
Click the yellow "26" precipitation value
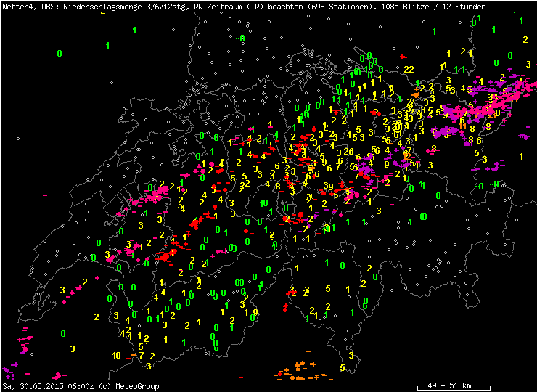click(x=349, y=151)
